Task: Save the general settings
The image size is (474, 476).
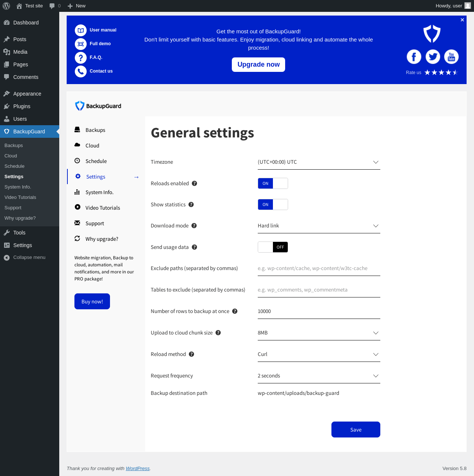Action: point(356,430)
